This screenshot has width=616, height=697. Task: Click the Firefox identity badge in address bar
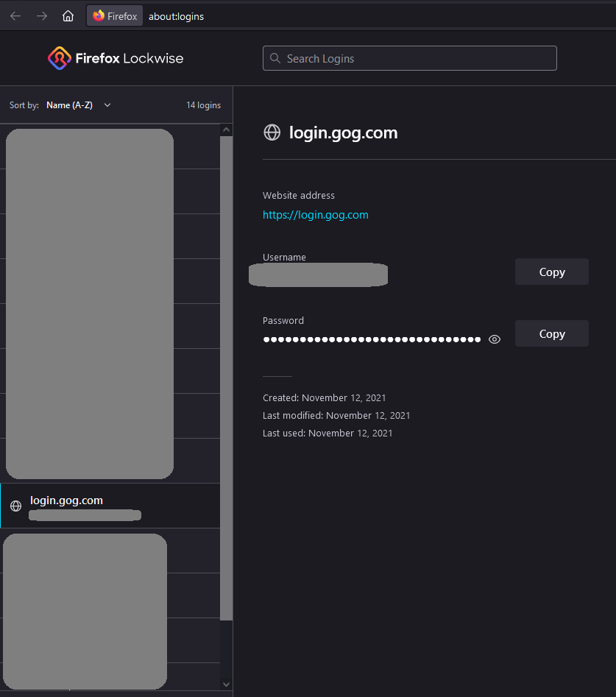[115, 16]
